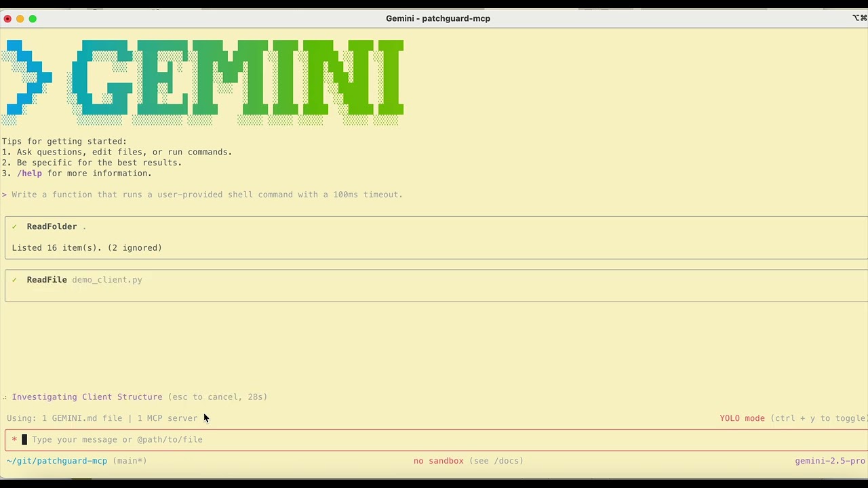The height and width of the screenshot is (488, 868).
Task: Click the 'gemini-2.5-pro' model name
Action: click(x=831, y=461)
